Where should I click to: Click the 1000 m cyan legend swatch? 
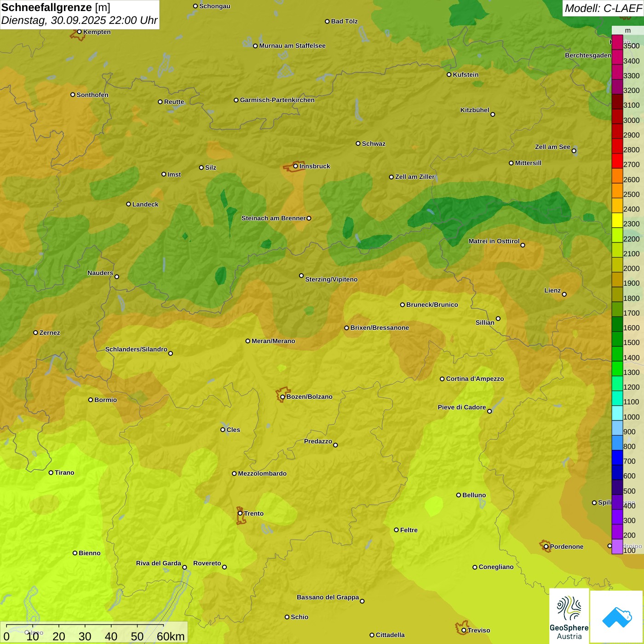click(617, 413)
